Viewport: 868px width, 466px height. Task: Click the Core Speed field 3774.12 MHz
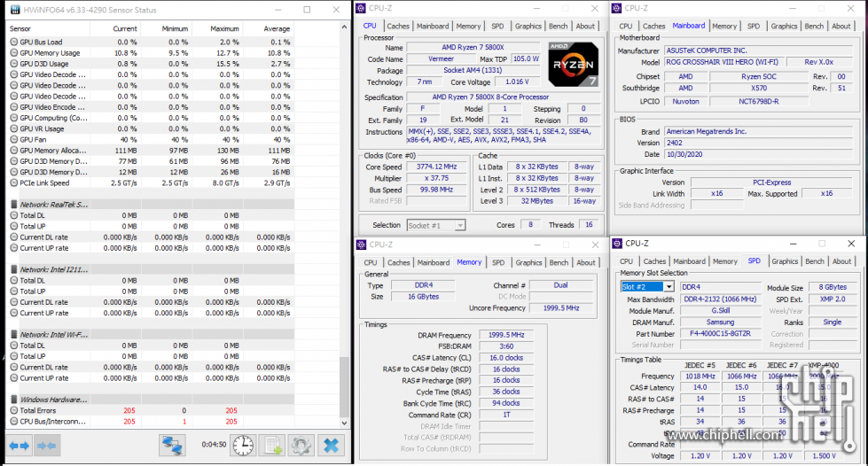[x=437, y=167]
